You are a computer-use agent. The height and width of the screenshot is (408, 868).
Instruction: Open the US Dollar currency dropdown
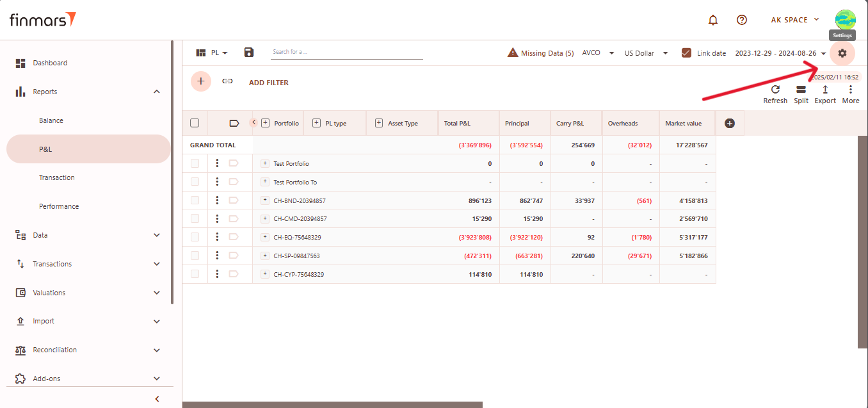coord(646,53)
